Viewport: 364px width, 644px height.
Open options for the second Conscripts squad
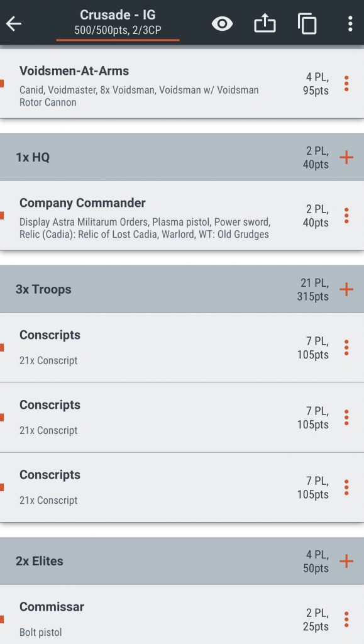click(347, 416)
